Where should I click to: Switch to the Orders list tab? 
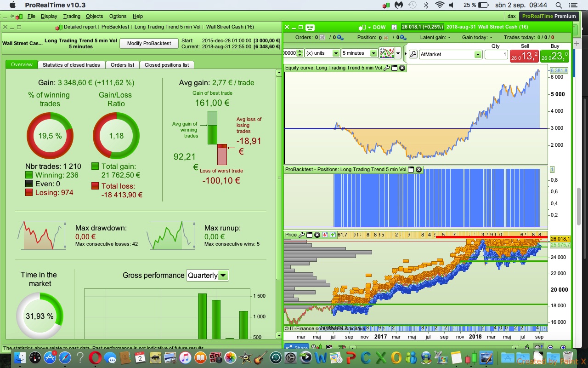click(123, 65)
